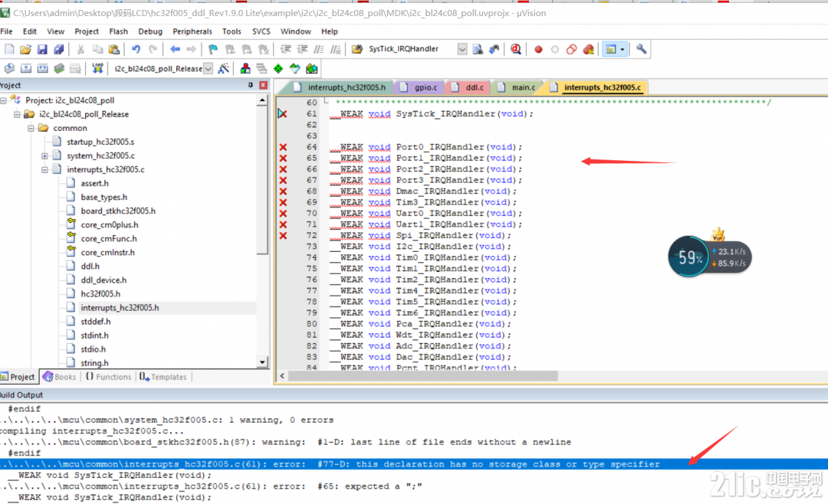Click the #65 expected a ";" error line

coord(212,486)
